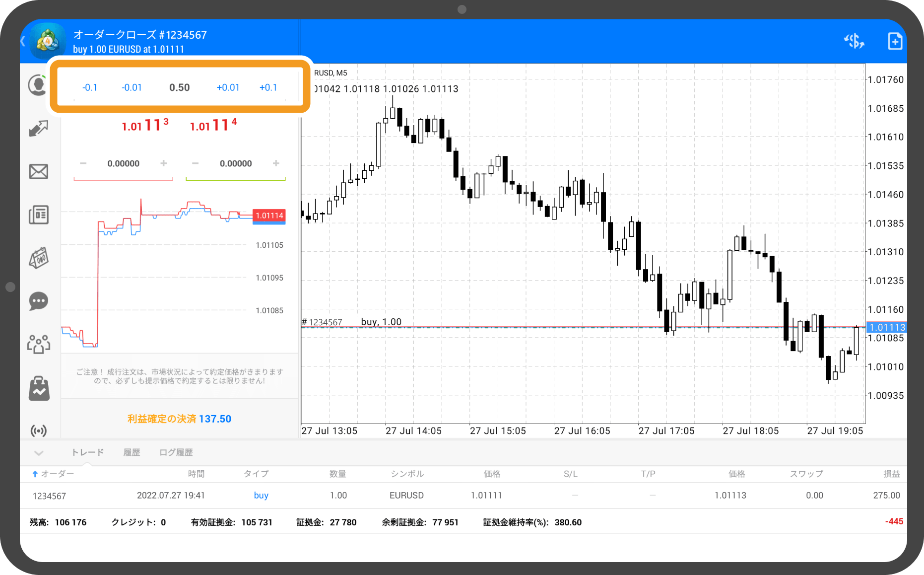Open the traders community icon
The width and height of the screenshot is (924, 575).
click(38, 344)
